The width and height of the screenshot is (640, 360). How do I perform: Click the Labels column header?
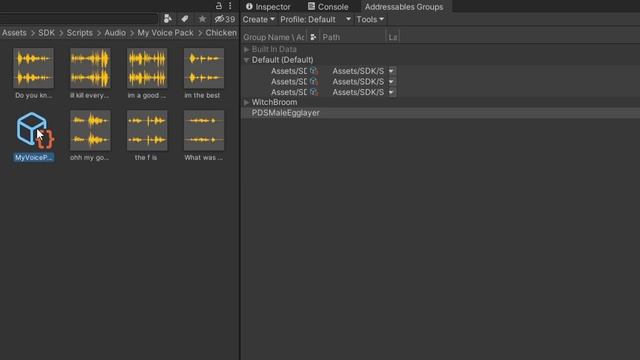[393, 37]
